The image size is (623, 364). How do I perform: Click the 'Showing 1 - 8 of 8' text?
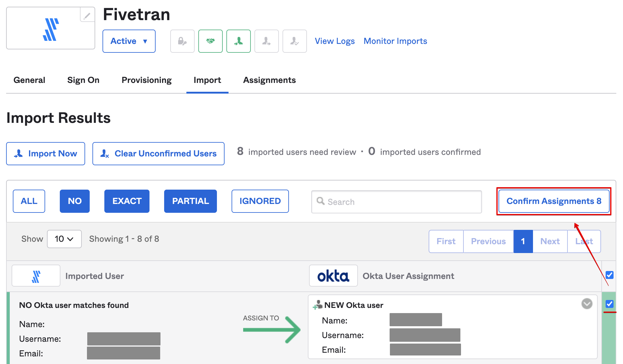[124, 239]
